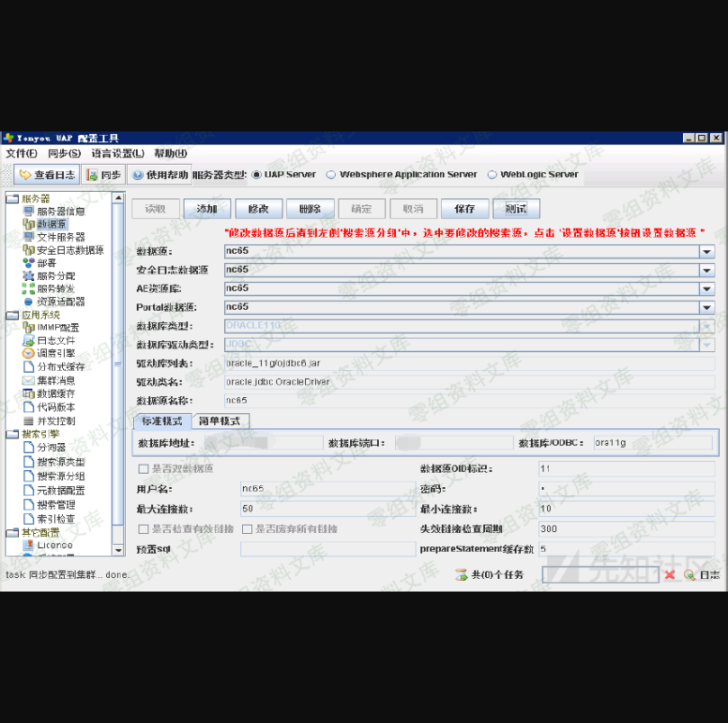Screen dimensions: 728x723
Task: Open the AE资源库 combo box arrow
Action: pos(707,289)
